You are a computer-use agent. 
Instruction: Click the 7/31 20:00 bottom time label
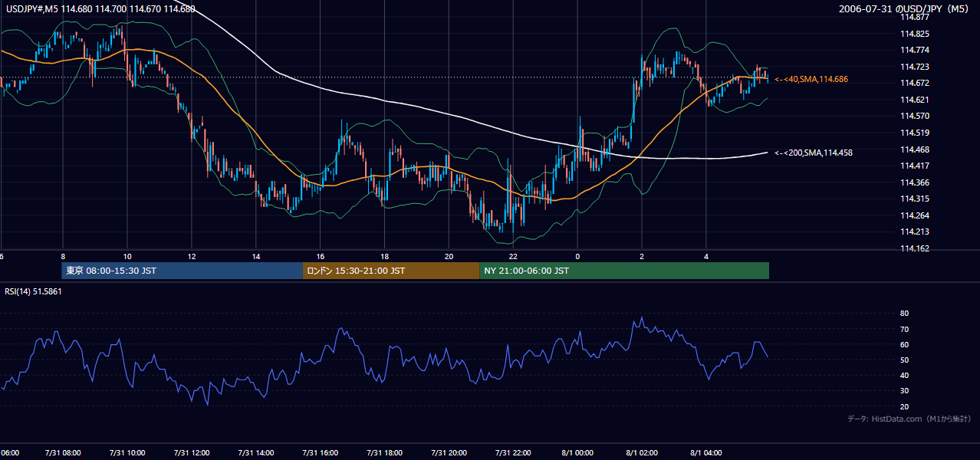[449, 452]
